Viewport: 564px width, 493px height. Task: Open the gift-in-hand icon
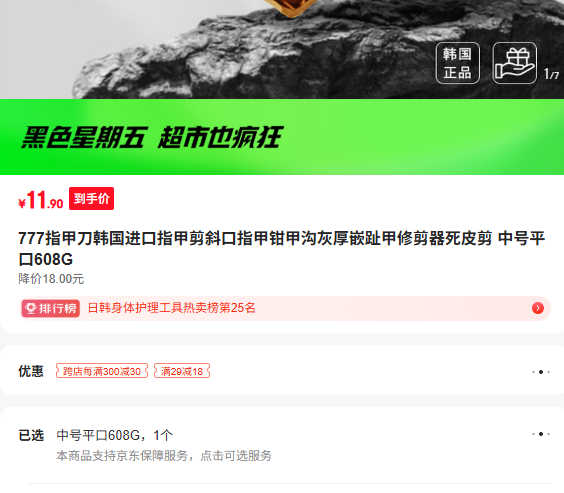point(514,63)
